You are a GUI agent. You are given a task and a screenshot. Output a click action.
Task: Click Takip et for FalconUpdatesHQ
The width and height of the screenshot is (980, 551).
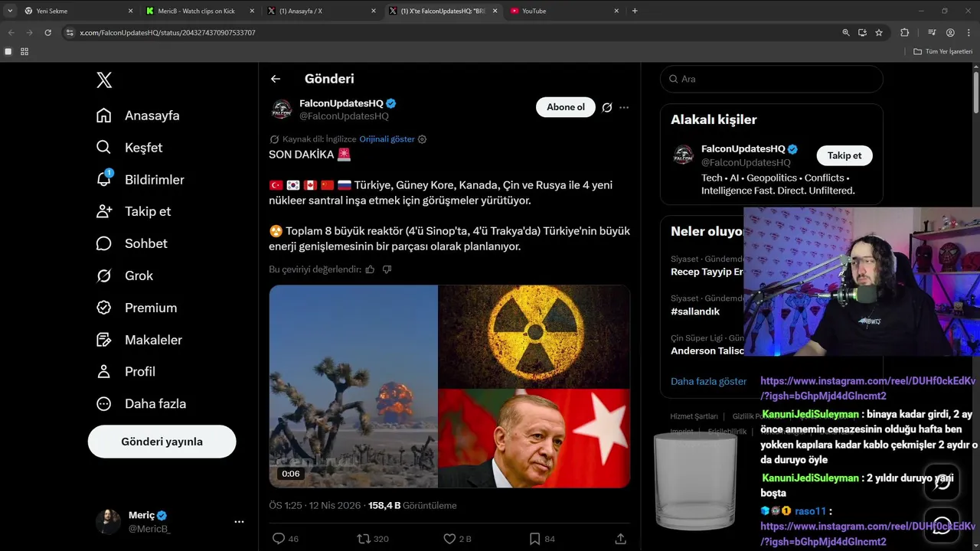[844, 155]
